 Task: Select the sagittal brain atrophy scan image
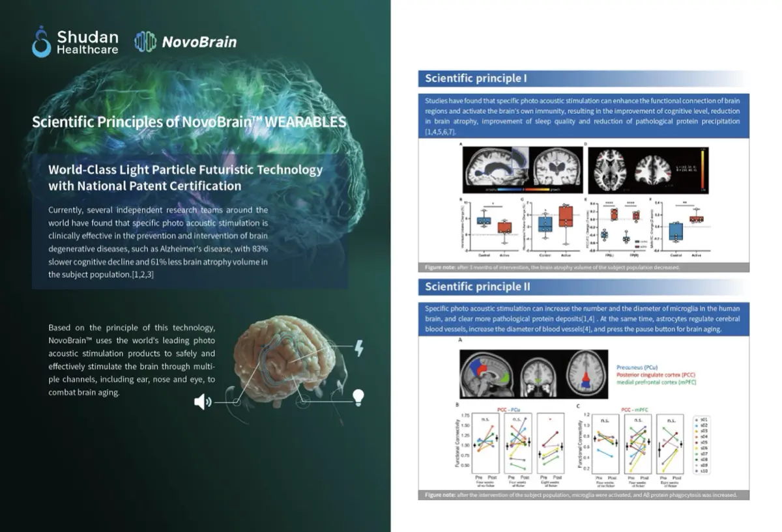click(x=492, y=166)
